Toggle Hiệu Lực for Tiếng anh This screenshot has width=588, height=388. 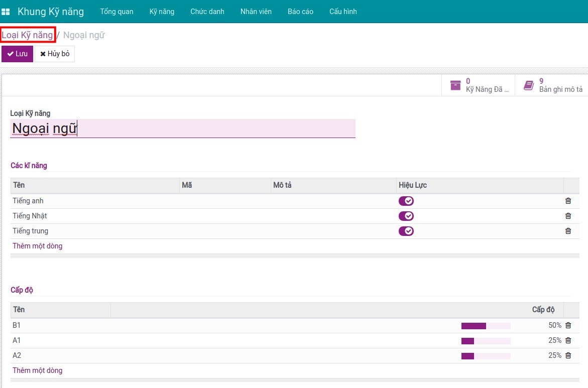(x=406, y=201)
